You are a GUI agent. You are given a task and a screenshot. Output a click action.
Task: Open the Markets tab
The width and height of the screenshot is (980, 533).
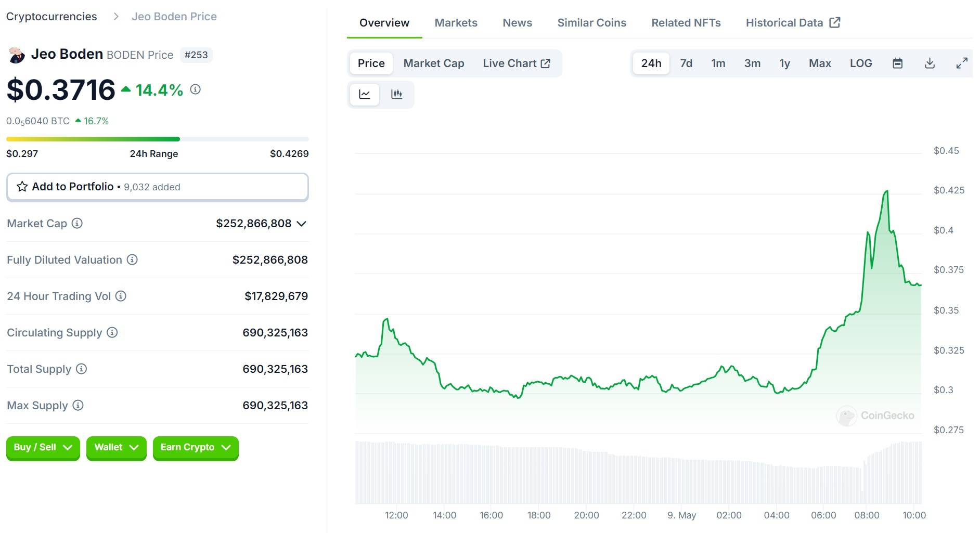(x=456, y=23)
